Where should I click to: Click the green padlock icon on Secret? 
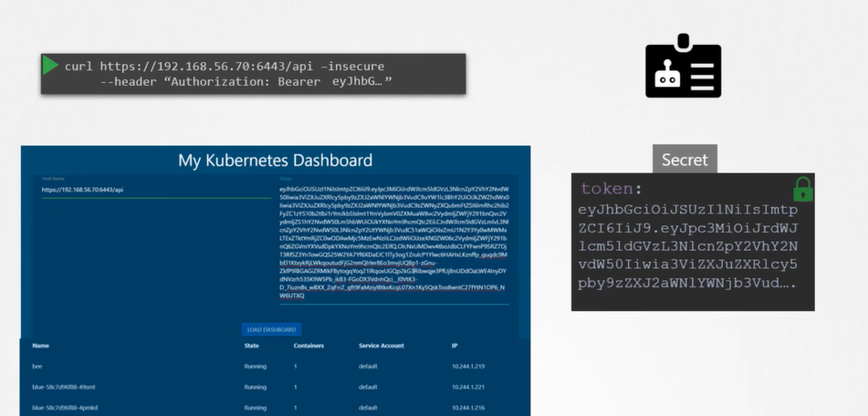point(802,189)
